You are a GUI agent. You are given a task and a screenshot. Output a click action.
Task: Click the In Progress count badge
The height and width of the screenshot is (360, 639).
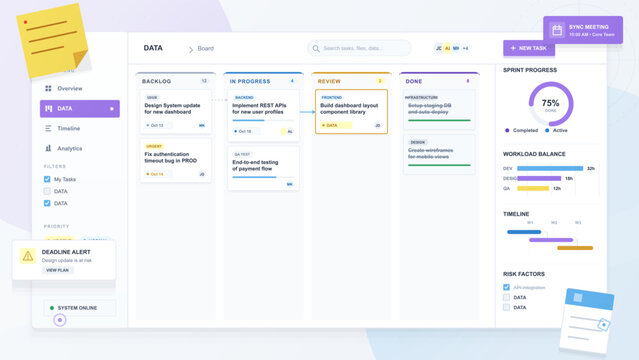click(292, 81)
